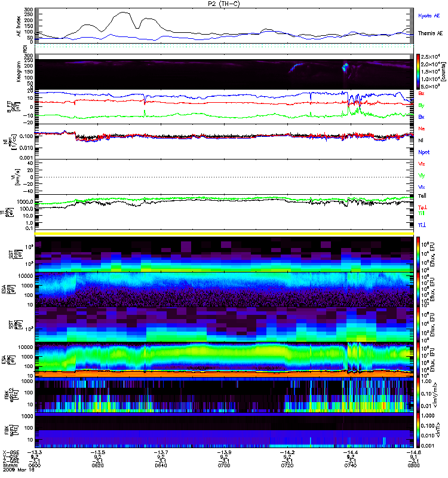
Task: Click the green By legend label
Action: pos(421,105)
